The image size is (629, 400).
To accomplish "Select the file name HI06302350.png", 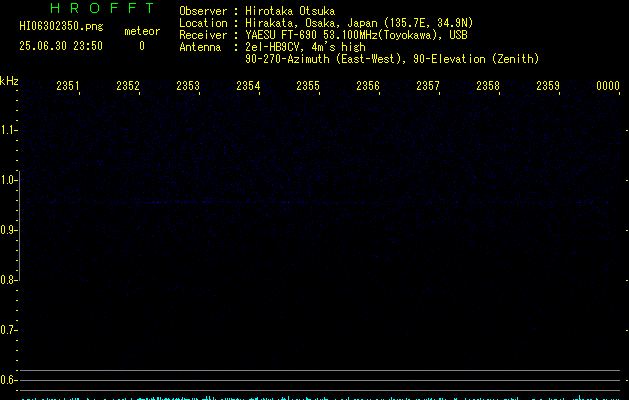I will click(61, 27).
